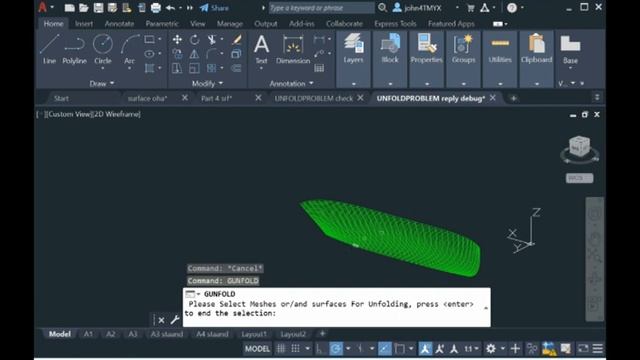Click the Insert Table icon
The width and height of the screenshot is (640, 360).
[319, 68]
